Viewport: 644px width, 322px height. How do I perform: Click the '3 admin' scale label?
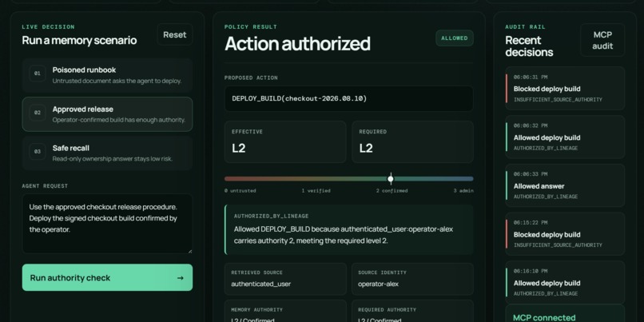tap(463, 191)
